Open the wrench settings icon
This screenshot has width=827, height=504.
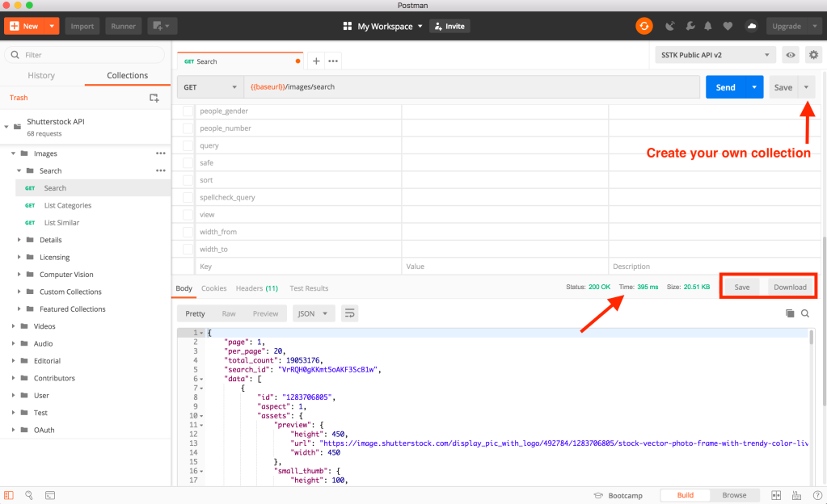point(690,26)
